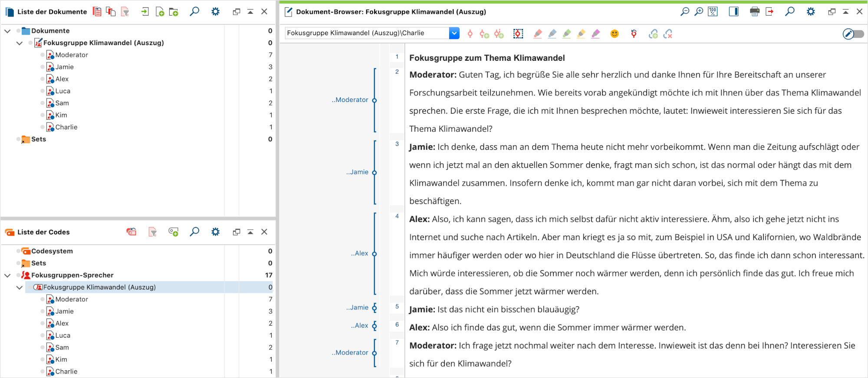Click activate-by-document-variables icon in document list toolbar
This screenshot has width=868, height=378.
pos(111,12)
